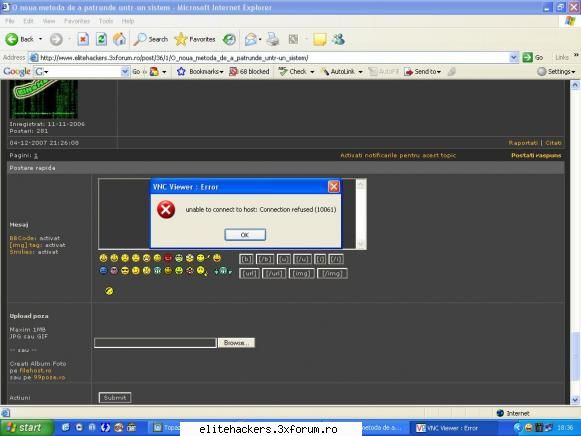Screen dimensions: 581x436
Task: Open the Edit menu
Action: 28,21
